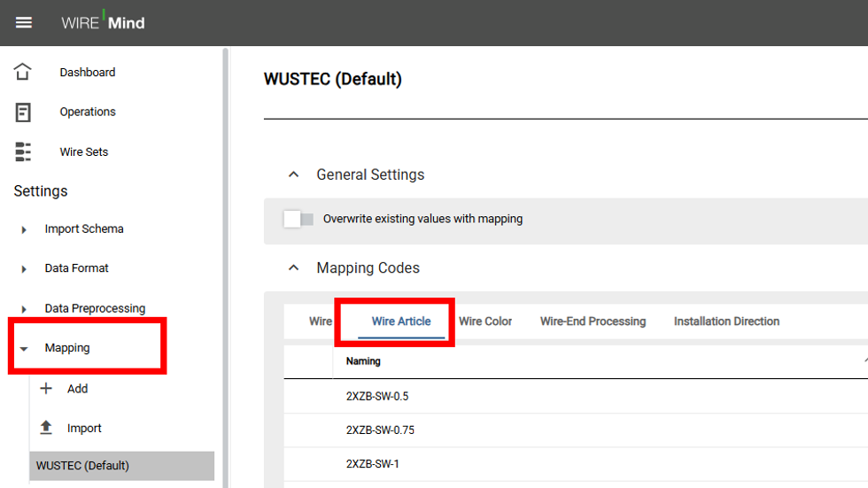Collapse the Mapping section in sidebar

tap(24, 349)
